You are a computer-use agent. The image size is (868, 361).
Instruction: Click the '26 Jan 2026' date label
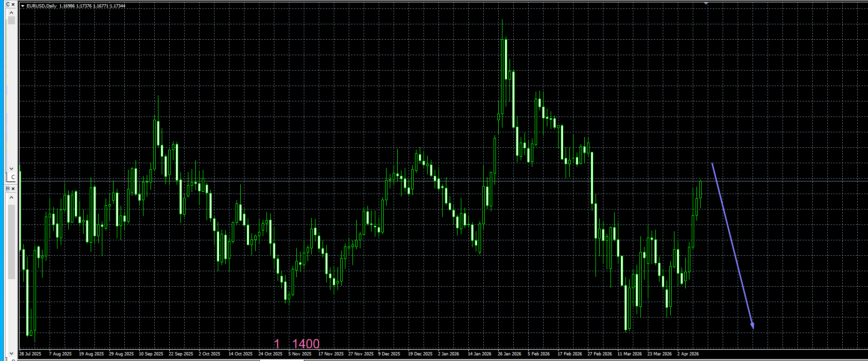[509, 354]
